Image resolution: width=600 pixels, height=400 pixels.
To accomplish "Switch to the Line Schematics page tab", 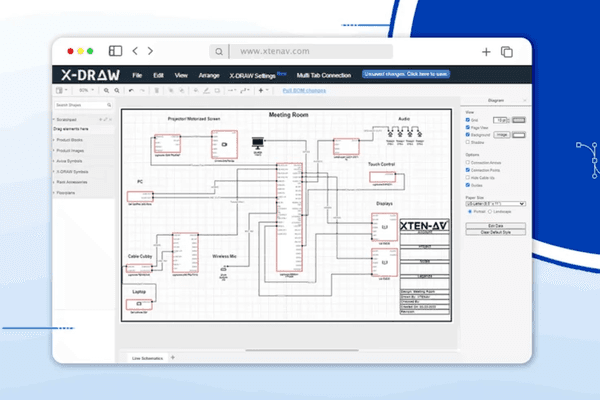I will (147, 358).
